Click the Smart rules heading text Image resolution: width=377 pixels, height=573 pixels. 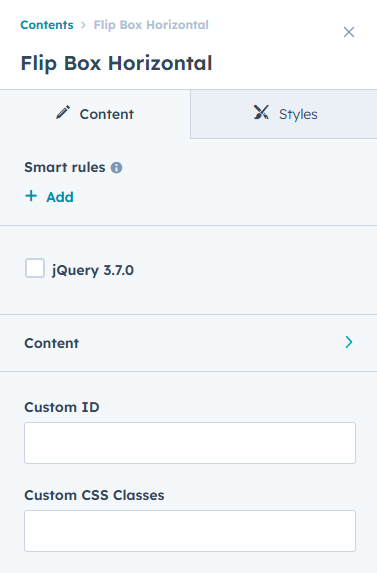click(65, 167)
